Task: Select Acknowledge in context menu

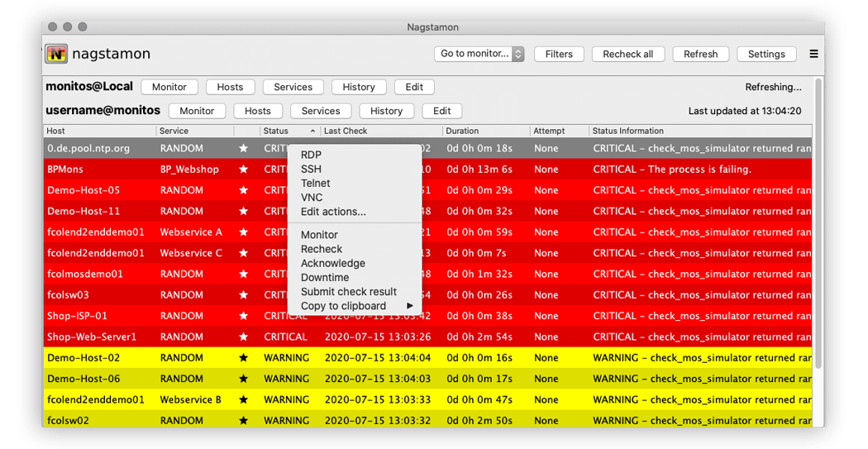Action: tap(333, 264)
